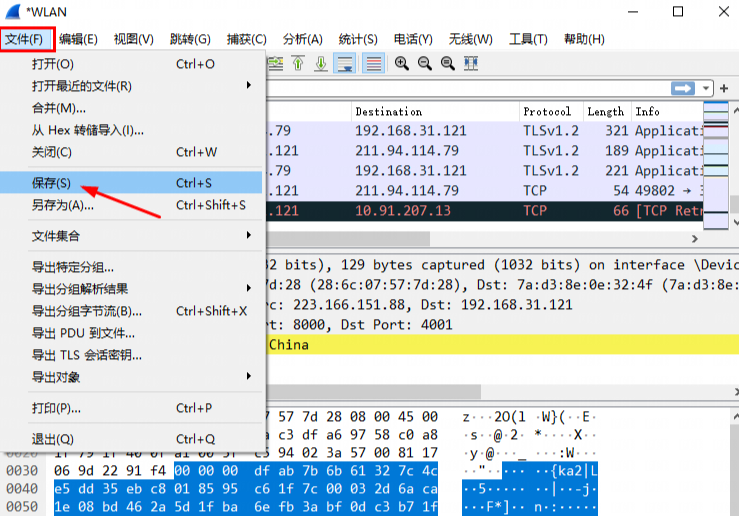Click the resize columns icon
This screenshot has height=516, width=739.
[471, 64]
